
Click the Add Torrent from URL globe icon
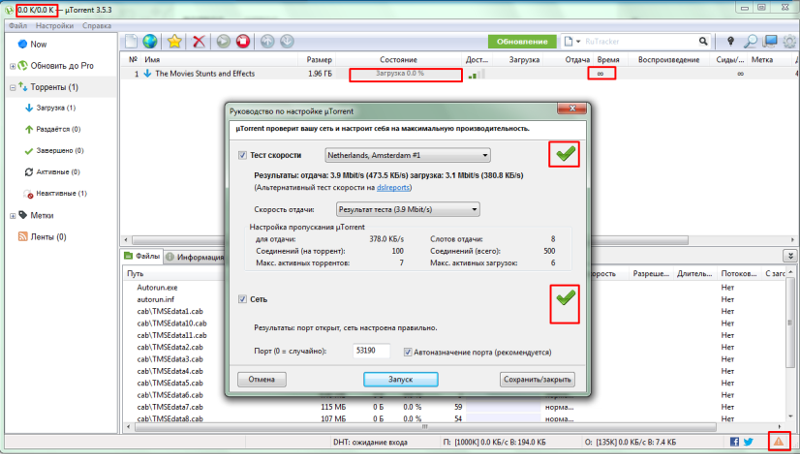(150, 41)
